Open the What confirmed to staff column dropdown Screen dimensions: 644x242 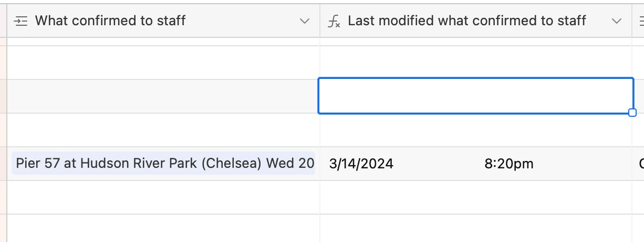pyautogui.click(x=304, y=21)
